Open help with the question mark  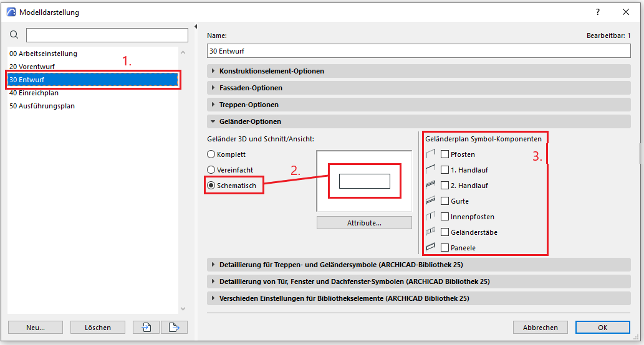(x=598, y=12)
